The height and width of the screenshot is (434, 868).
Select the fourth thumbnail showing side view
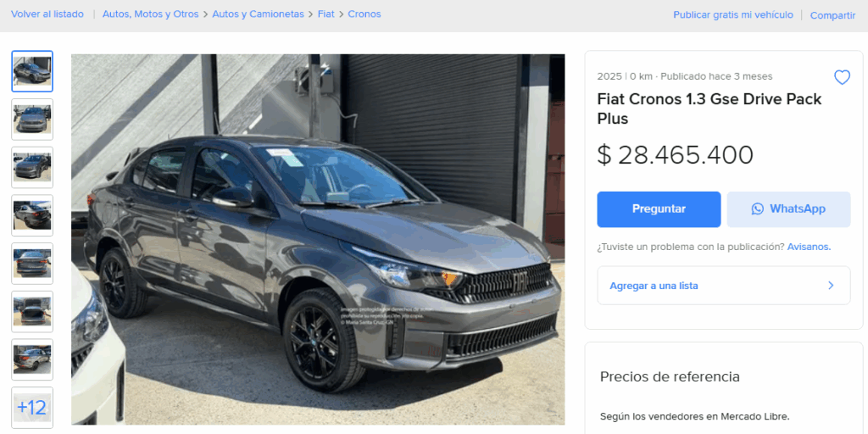32,215
